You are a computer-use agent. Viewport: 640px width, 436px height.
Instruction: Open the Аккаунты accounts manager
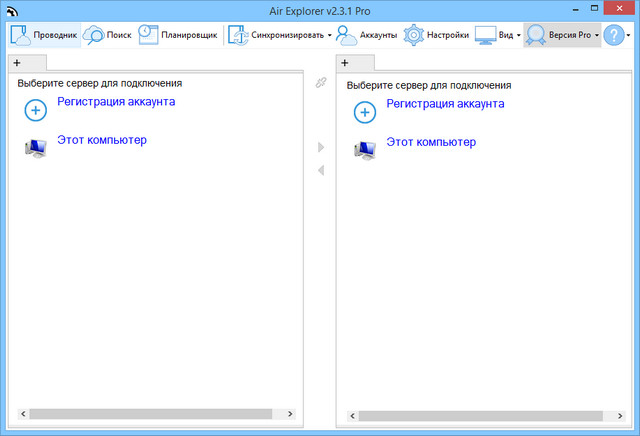click(346, 35)
